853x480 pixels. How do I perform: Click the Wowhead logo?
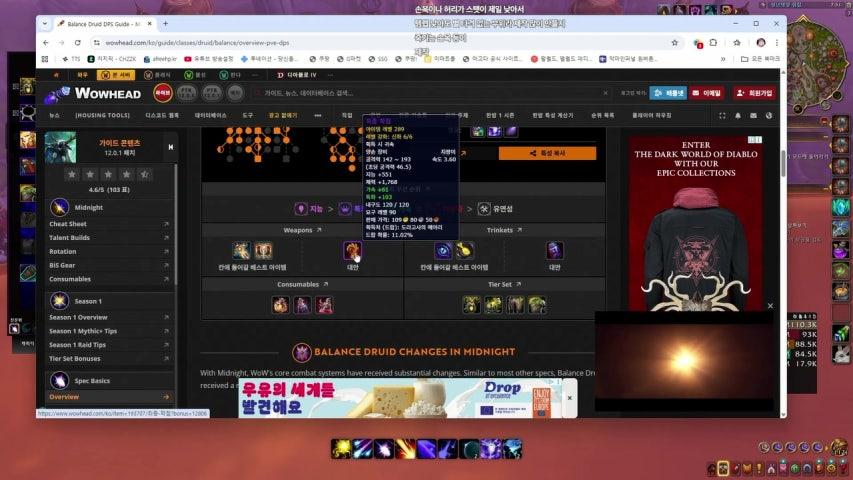click(93, 94)
